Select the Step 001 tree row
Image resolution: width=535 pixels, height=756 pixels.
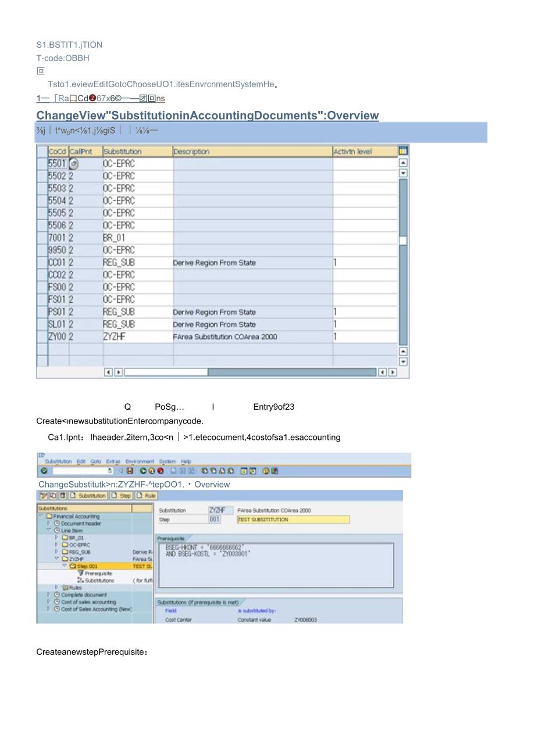(x=94, y=566)
